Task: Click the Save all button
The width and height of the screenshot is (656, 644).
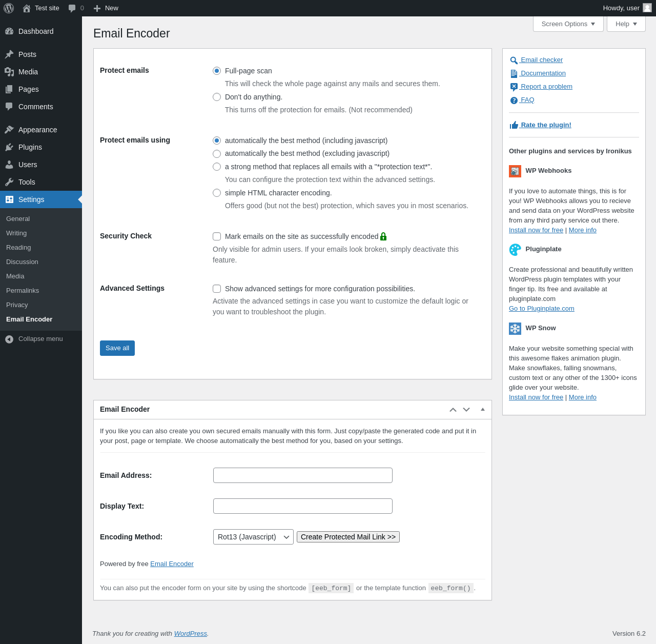Action: (x=117, y=348)
